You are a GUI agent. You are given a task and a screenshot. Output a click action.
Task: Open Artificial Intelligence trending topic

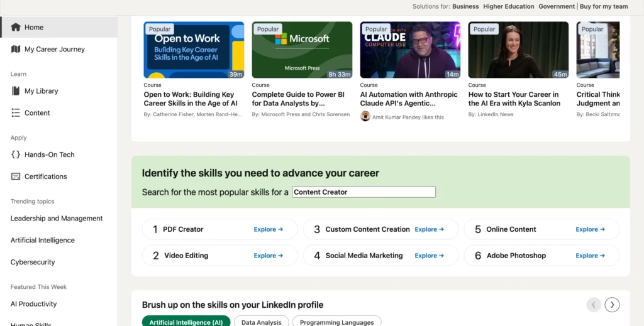click(43, 241)
